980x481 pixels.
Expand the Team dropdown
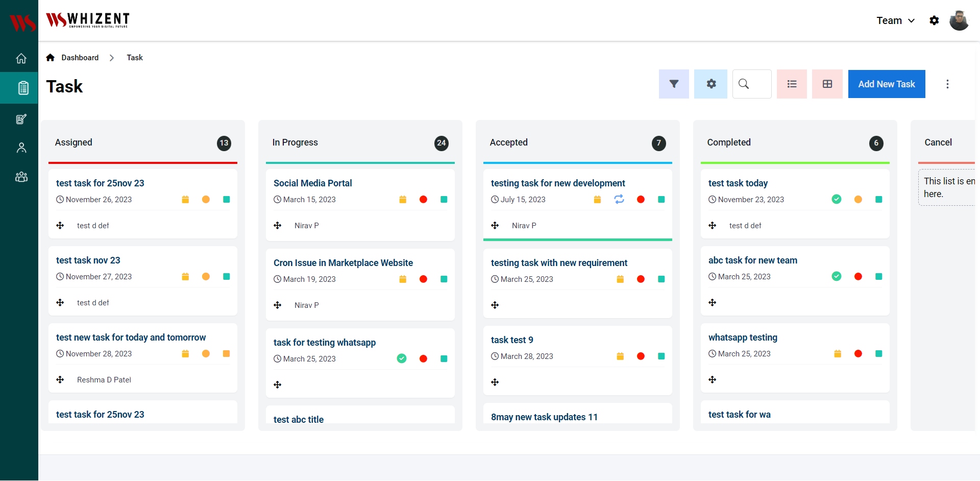point(895,20)
